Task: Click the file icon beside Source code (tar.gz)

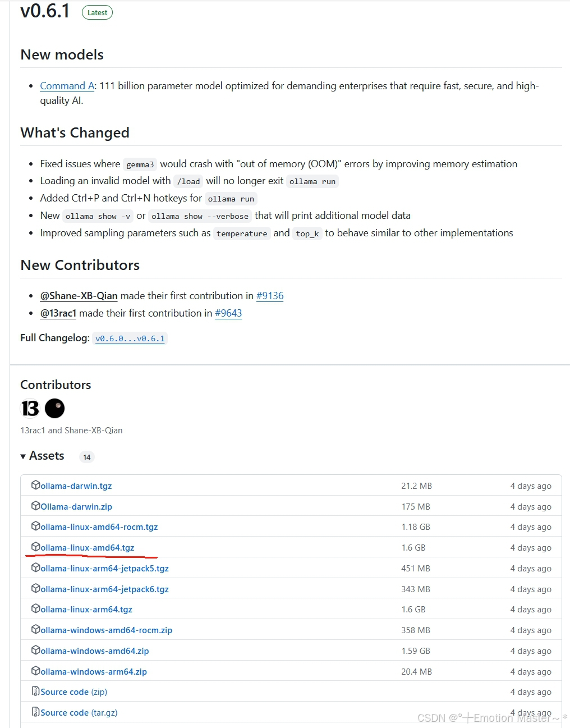Action: (x=36, y=712)
